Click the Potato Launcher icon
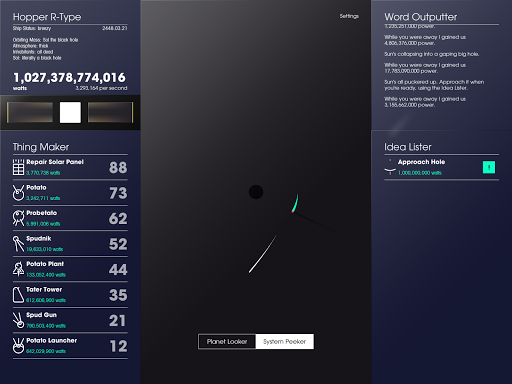The image size is (512, 384). [x=18, y=346]
